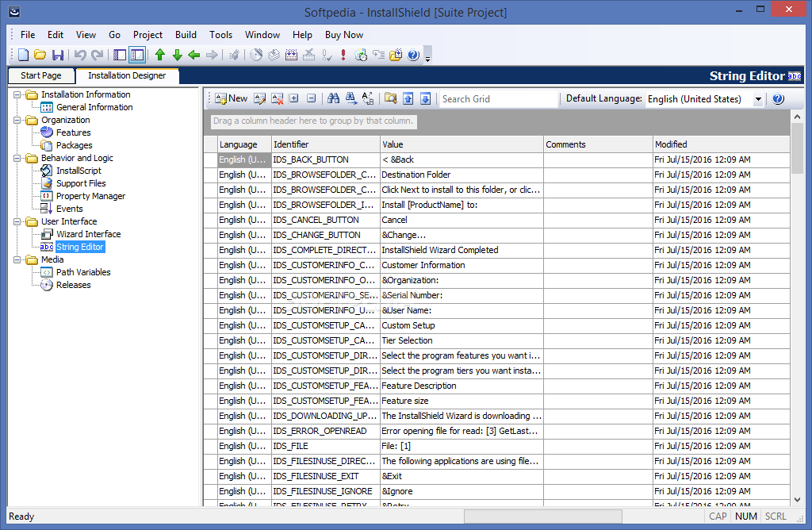The width and height of the screenshot is (812, 530).
Task: Switch to the Start Page tab
Action: pyautogui.click(x=41, y=75)
